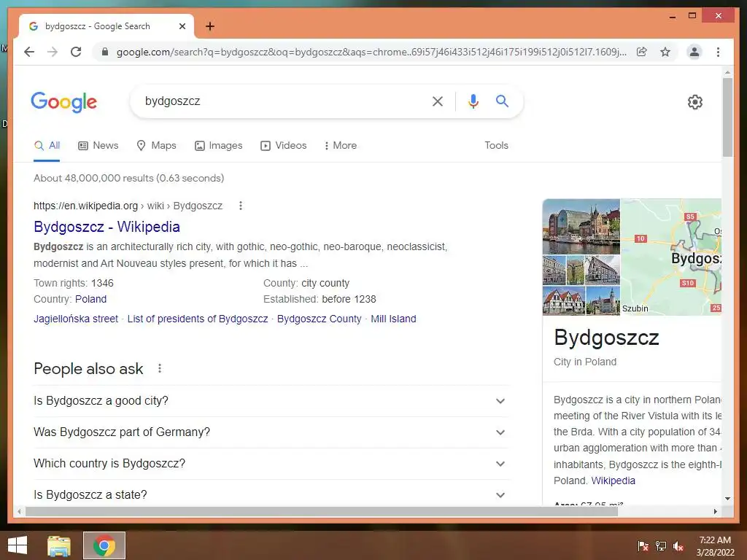Open the Chrome profile avatar
Image resolution: width=747 pixels, height=560 pixels.
(x=694, y=52)
